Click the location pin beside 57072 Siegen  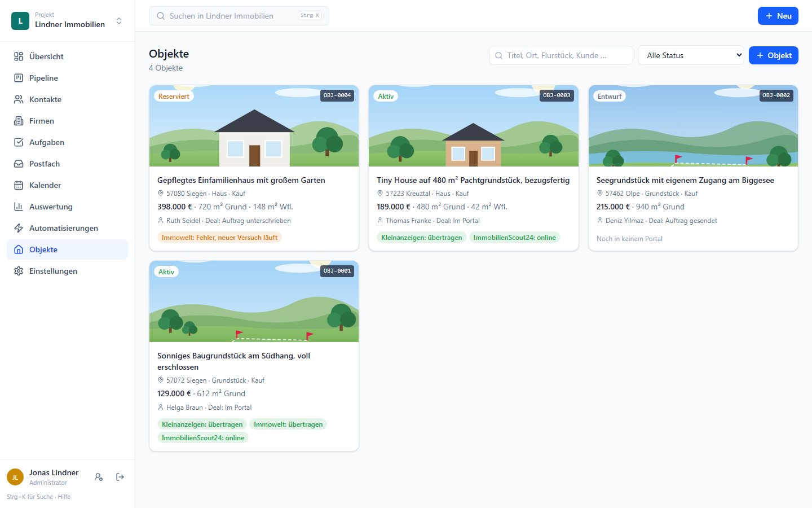[x=161, y=380]
